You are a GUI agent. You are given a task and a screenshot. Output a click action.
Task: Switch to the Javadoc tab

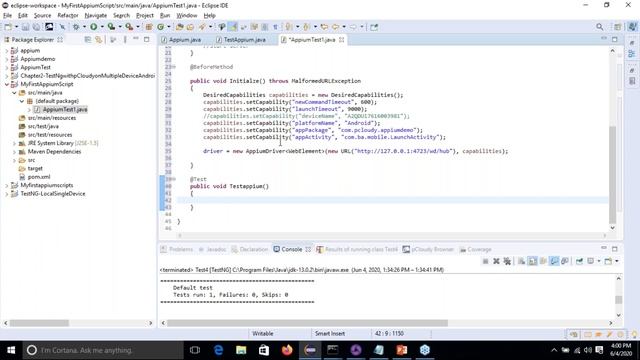[x=211, y=249]
